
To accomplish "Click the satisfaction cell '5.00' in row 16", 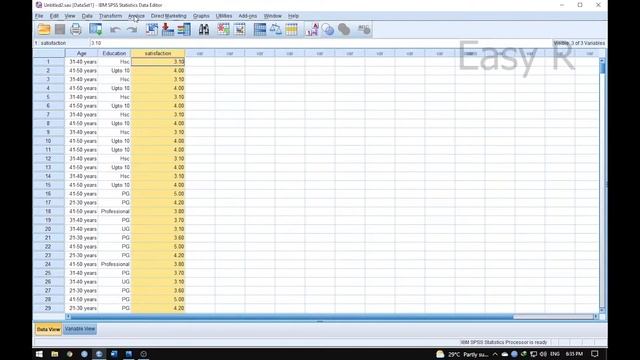I will tap(158, 194).
